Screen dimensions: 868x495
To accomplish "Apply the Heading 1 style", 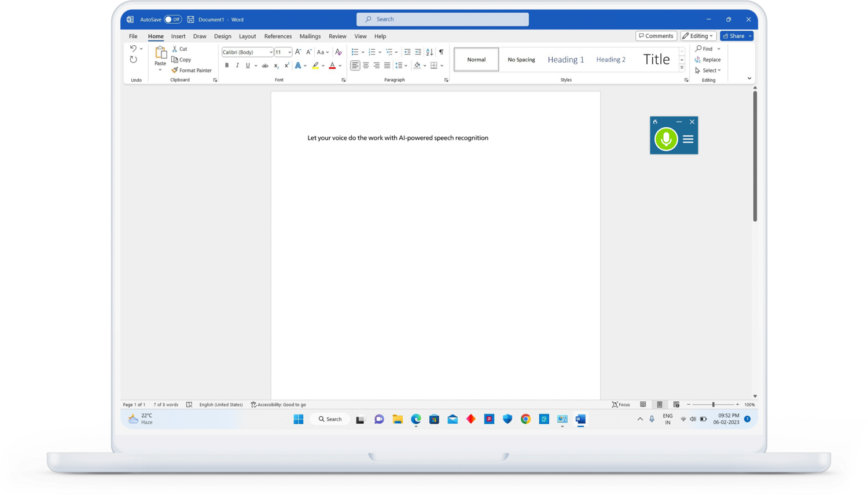I will click(566, 60).
